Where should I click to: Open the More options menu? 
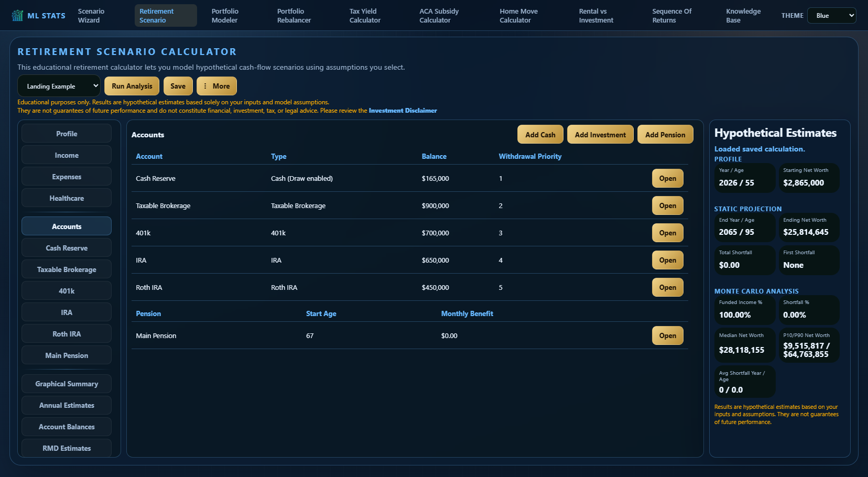coord(216,86)
